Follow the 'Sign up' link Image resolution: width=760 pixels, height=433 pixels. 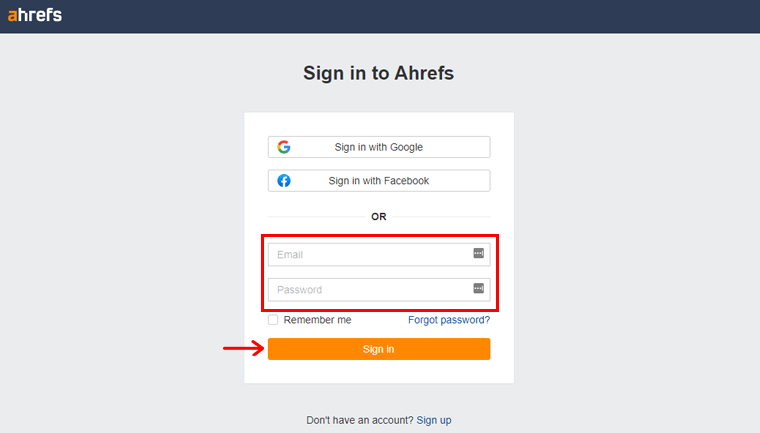point(434,420)
